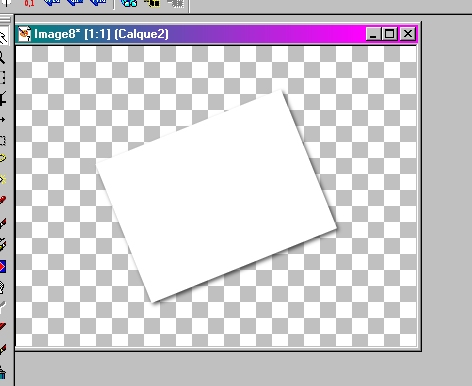Select the Paint Brush tool
This screenshot has width=472, height=386.
tap(3, 223)
